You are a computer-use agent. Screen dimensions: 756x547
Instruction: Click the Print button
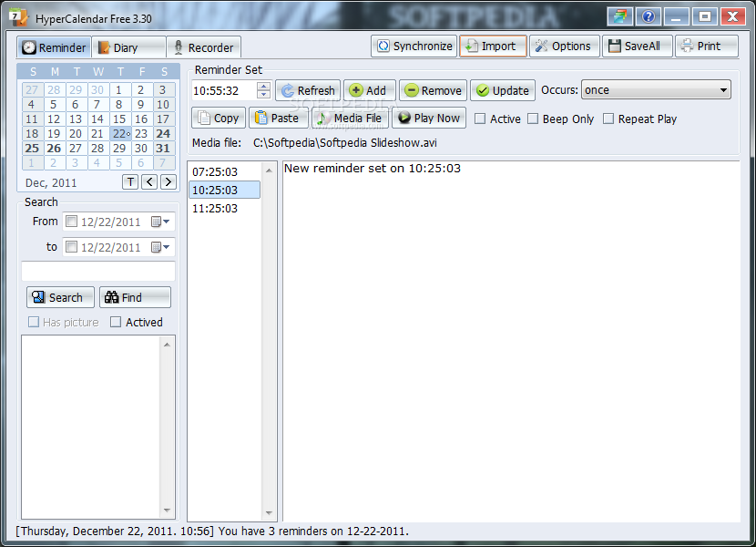[x=706, y=46]
